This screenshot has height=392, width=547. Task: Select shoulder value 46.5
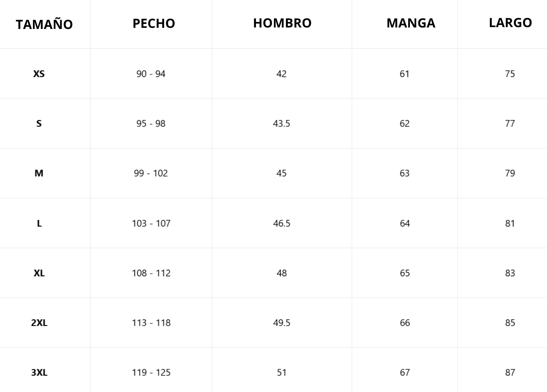tap(282, 223)
